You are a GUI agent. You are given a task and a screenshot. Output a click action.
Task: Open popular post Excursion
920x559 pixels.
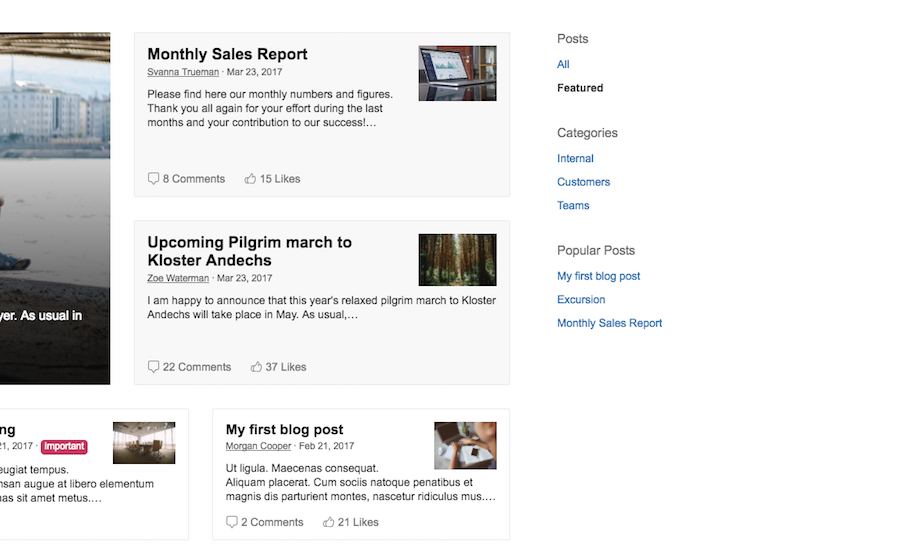point(581,300)
